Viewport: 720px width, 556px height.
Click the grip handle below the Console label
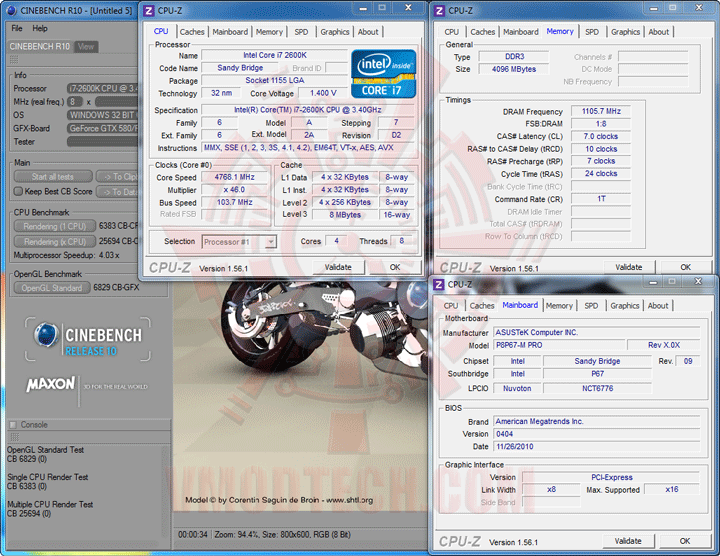point(14,436)
